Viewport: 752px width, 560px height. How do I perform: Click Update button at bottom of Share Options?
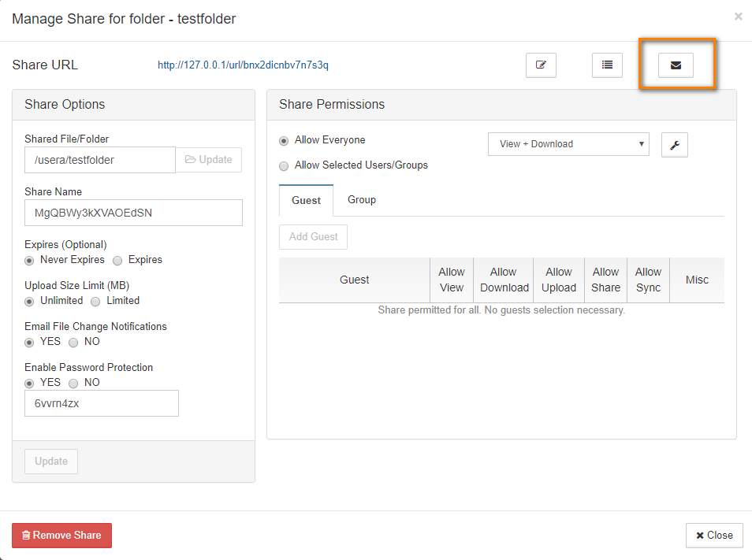pyautogui.click(x=51, y=462)
